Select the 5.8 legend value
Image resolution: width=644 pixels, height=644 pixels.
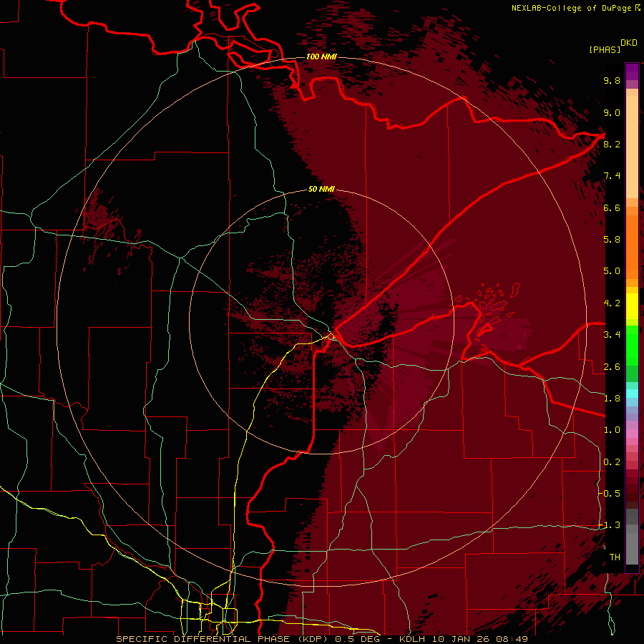click(612, 240)
